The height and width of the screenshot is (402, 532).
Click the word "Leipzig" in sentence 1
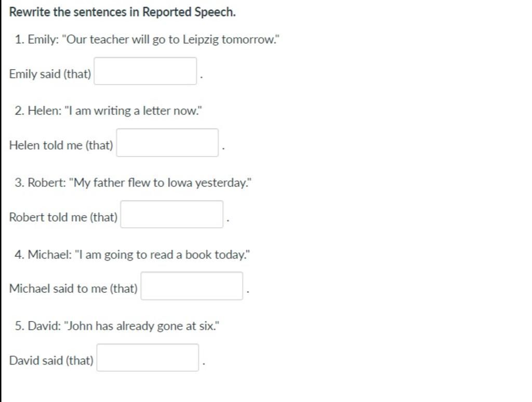201,40
